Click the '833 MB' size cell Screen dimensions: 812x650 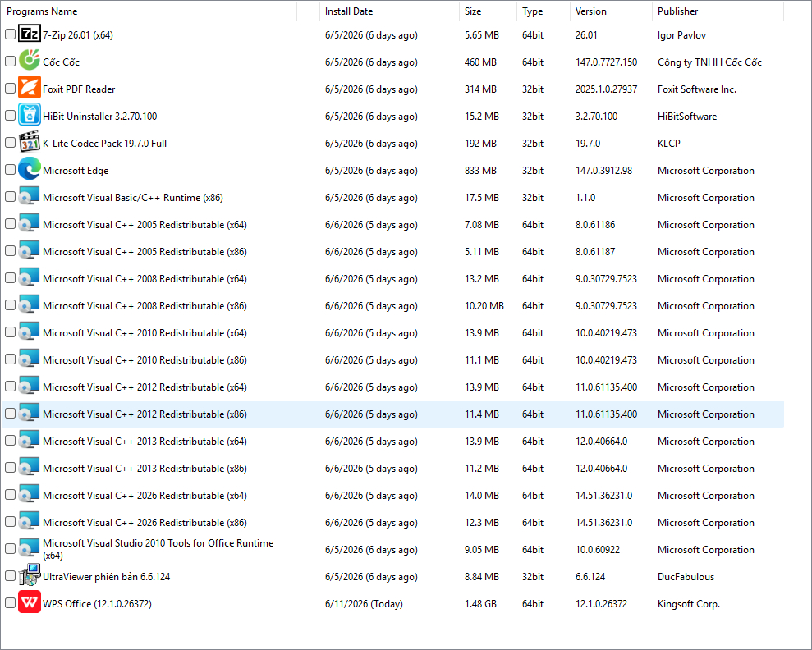[480, 170]
